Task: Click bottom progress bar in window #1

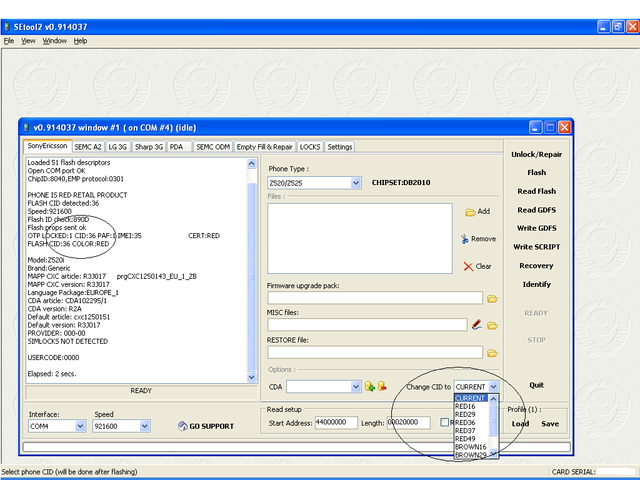Action: click(296, 447)
